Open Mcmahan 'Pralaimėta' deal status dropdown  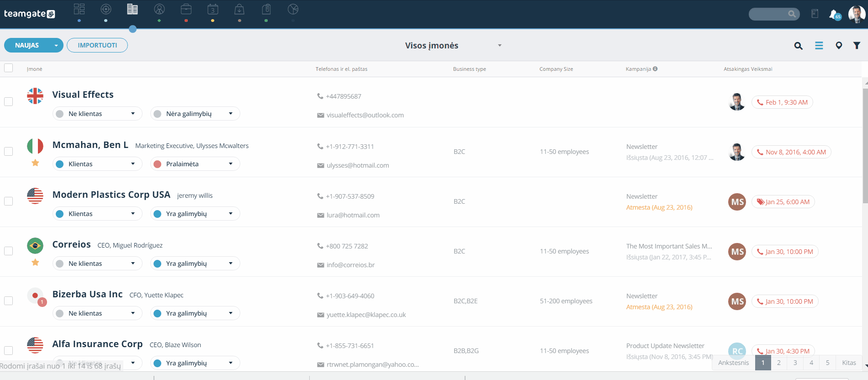point(195,164)
